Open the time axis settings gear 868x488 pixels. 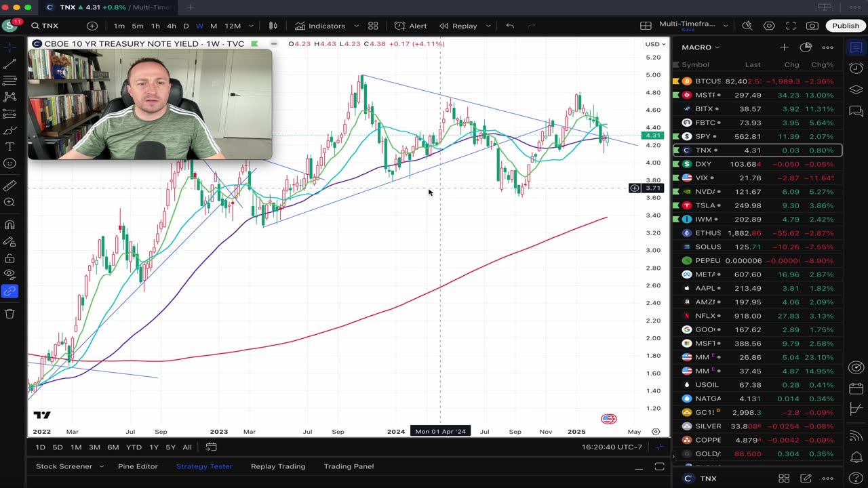point(656,432)
